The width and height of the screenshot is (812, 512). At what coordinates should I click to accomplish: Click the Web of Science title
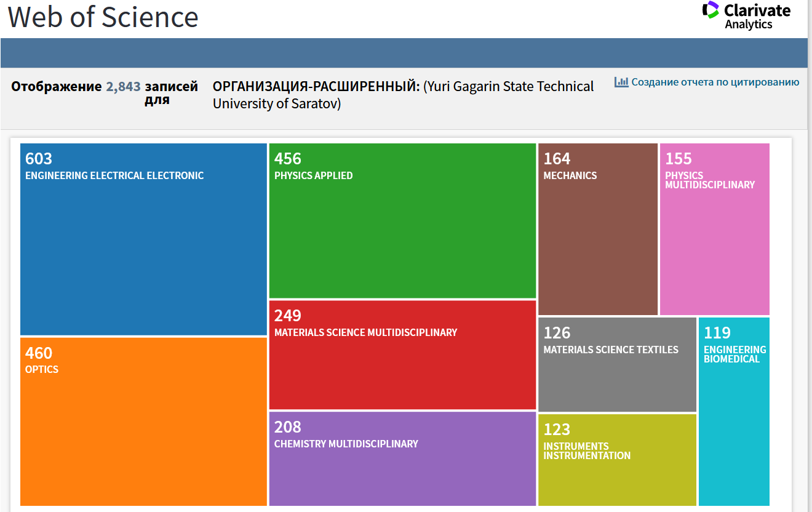point(103,17)
